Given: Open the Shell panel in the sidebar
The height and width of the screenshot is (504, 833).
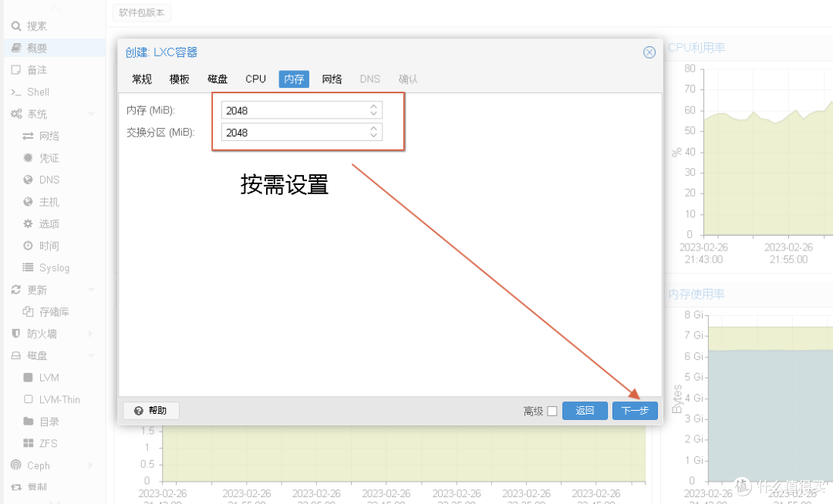Looking at the screenshot, I should point(35,91).
